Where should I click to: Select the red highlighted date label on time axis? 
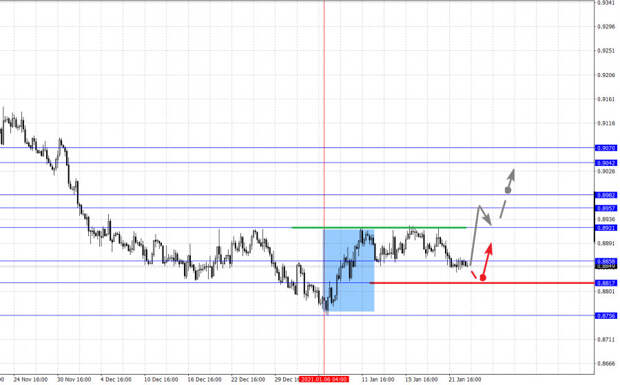[324, 379]
